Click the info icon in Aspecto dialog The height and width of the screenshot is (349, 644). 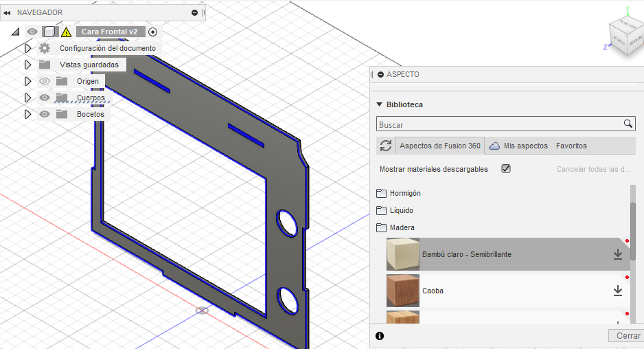[x=380, y=336]
